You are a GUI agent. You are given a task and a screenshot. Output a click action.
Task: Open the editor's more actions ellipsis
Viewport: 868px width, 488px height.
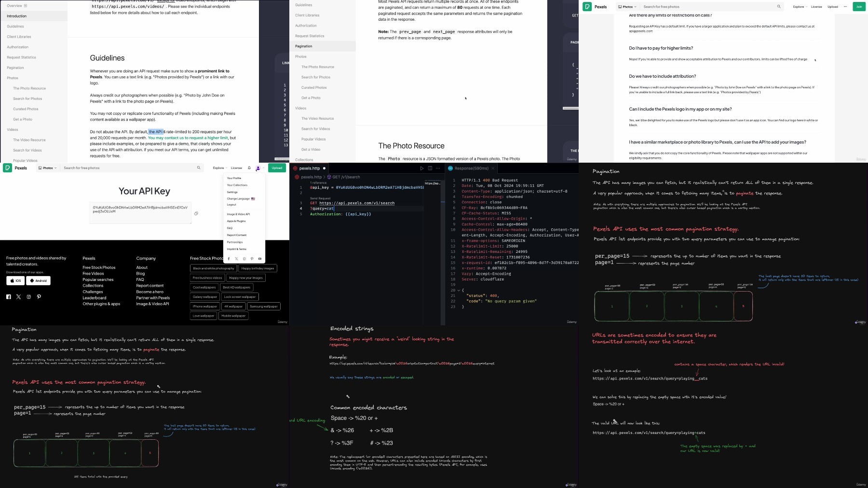pos(438,168)
